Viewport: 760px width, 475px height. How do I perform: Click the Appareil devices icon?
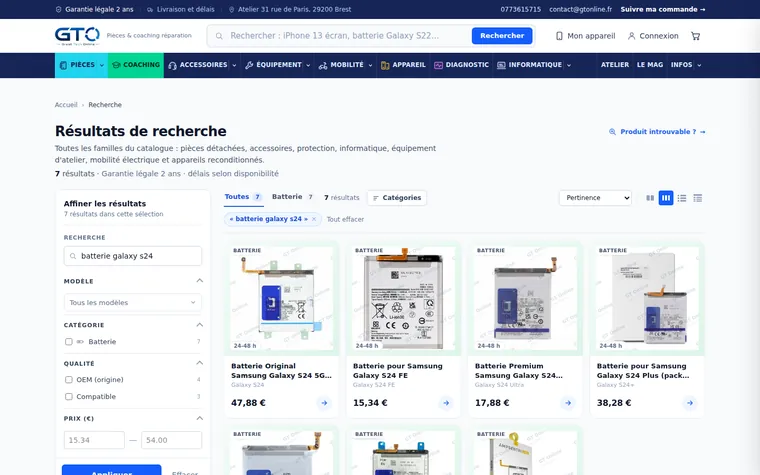pos(385,65)
